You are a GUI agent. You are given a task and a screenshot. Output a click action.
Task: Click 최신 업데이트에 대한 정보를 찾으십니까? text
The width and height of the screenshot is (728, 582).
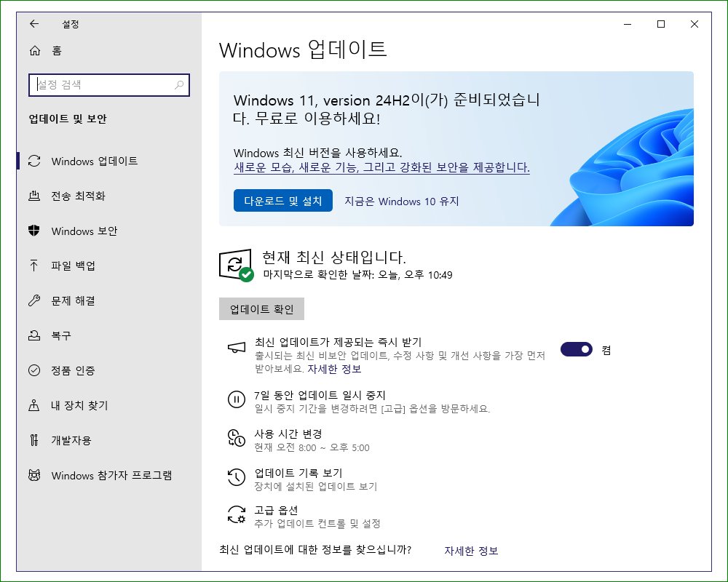[x=315, y=549]
